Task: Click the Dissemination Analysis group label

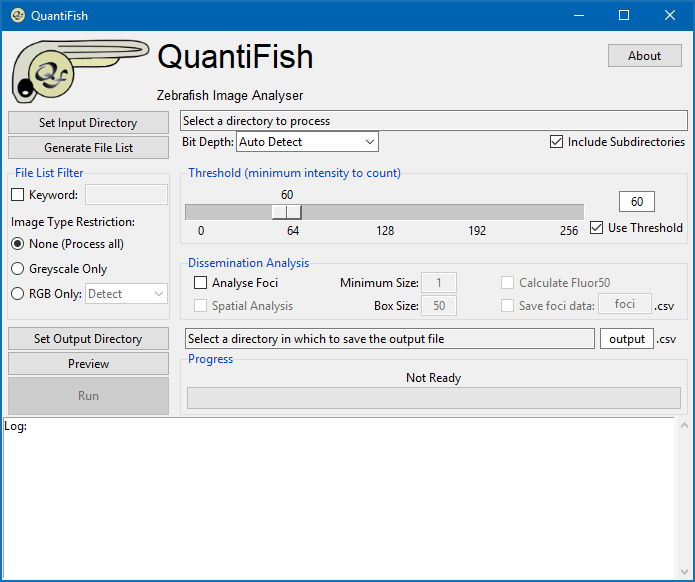Action: [x=249, y=263]
